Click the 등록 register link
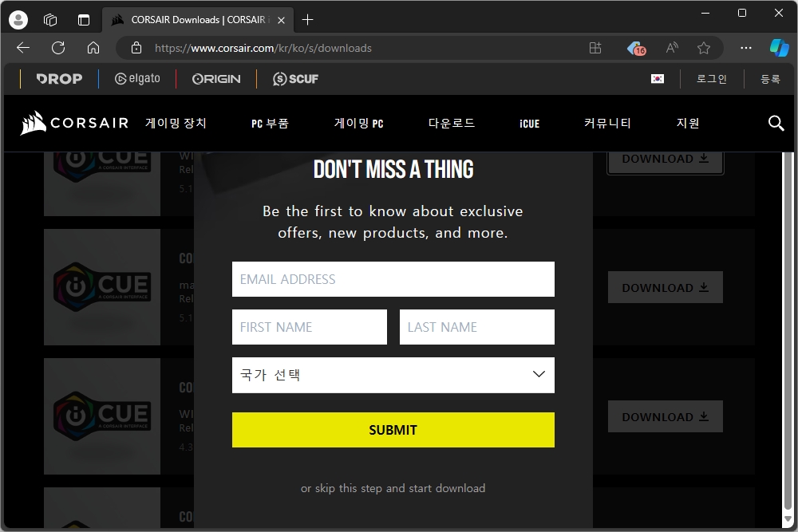 [770, 79]
